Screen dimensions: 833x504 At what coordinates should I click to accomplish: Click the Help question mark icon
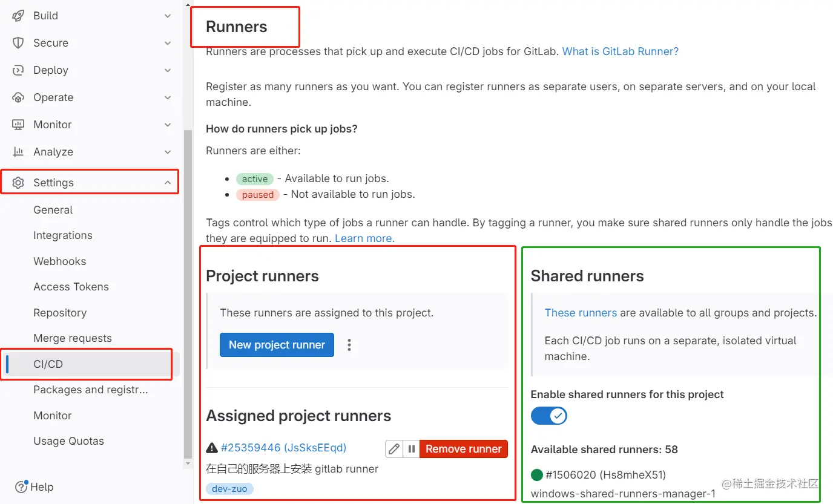click(21, 487)
